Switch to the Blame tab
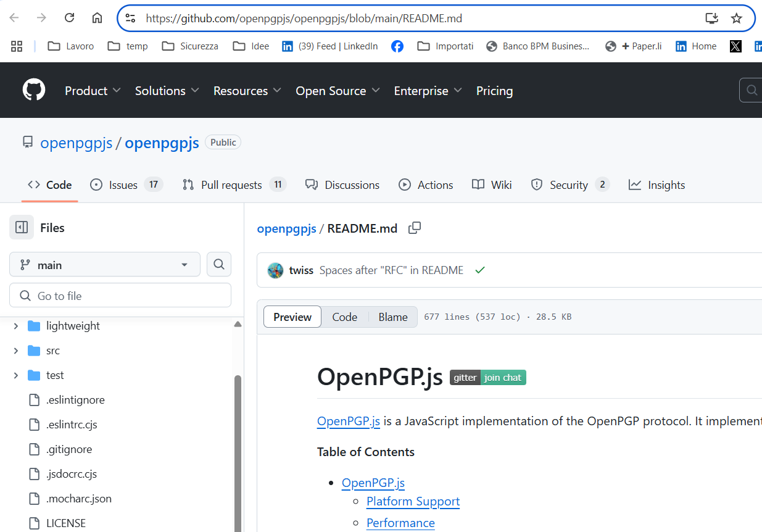Screen dimensions: 762x532 392,317
